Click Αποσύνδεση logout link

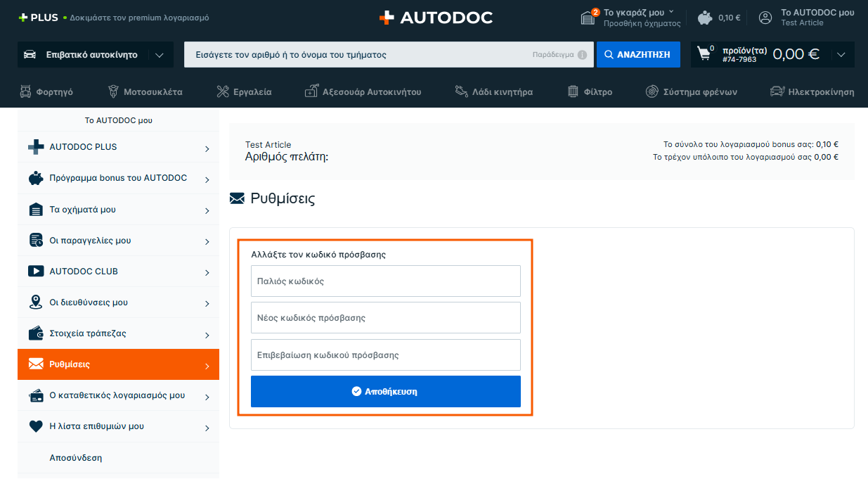tap(76, 457)
